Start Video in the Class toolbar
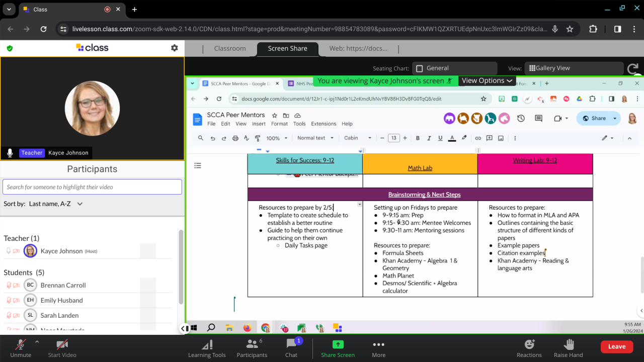This screenshot has width=644, height=362. pyautogui.click(x=62, y=348)
